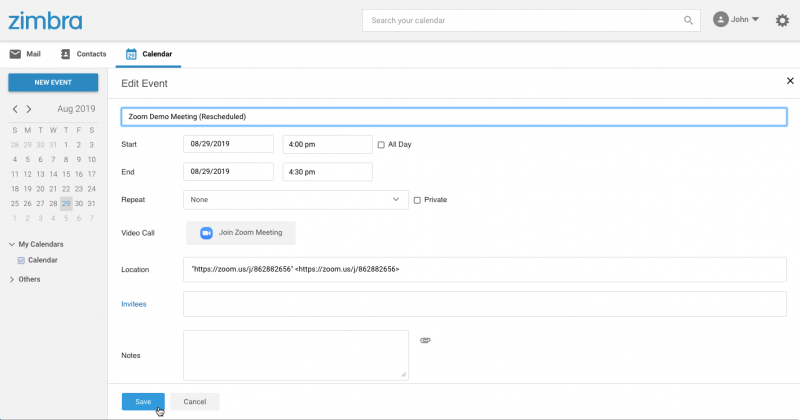The width and height of the screenshot is (800, 420).
Task: Open the John account dropdown arrow
Action: pos(755,19)
